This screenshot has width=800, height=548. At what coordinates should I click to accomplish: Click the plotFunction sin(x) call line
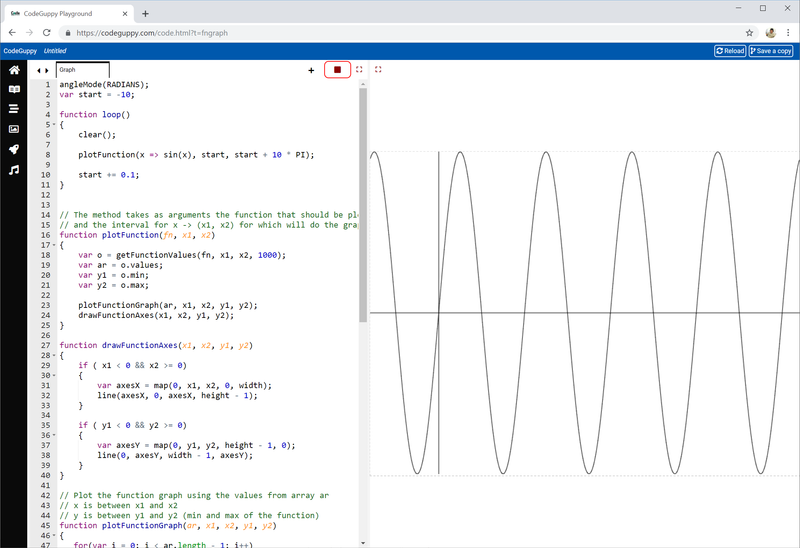pos(196,155)
